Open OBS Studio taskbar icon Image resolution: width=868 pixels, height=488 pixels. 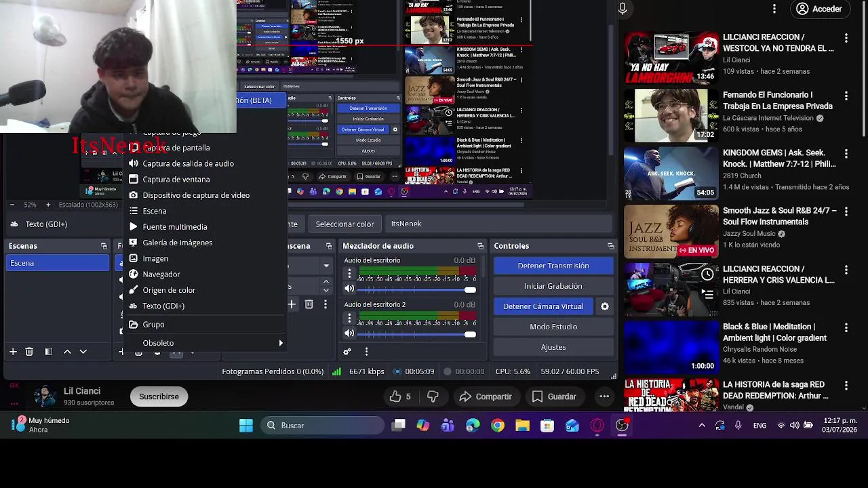click(622, 426)
